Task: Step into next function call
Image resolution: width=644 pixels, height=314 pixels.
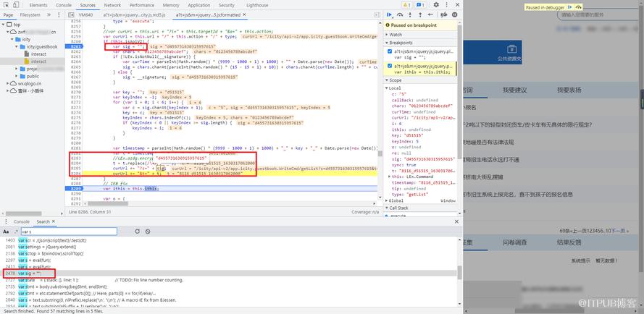Action: point(410,14)
